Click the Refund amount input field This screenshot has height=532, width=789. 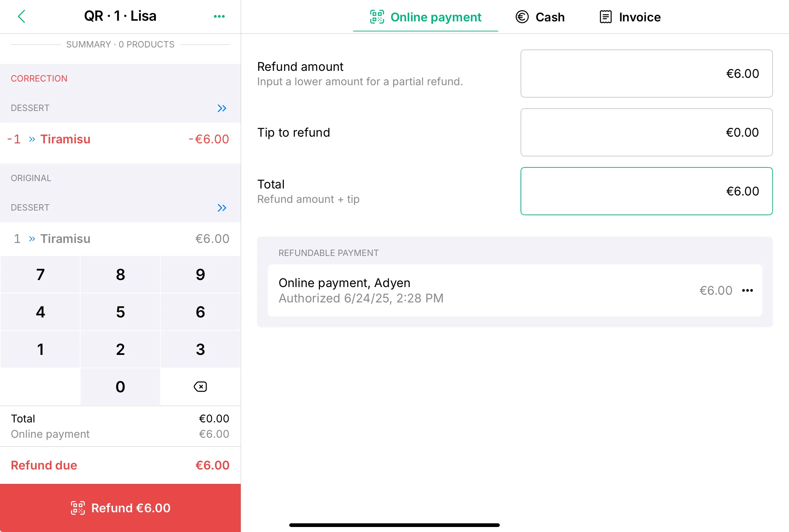(x=646, y=74)
